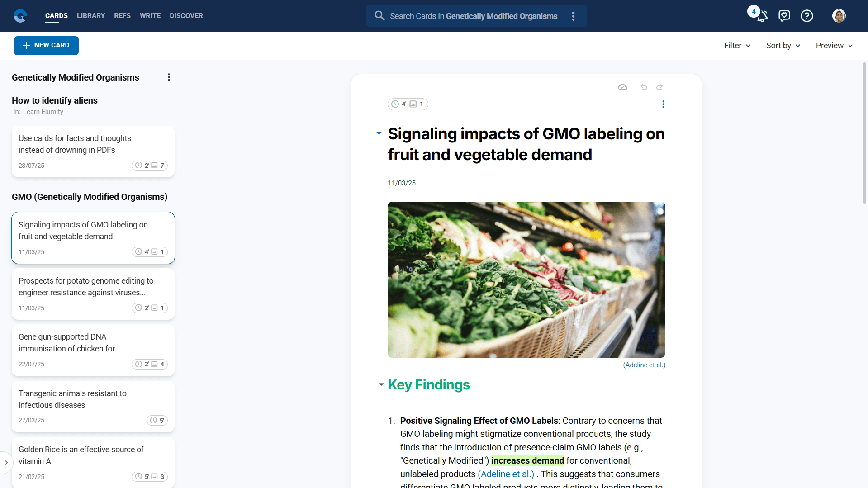
Task: Open search options three-dot menu
Action: tap(573, 16)
